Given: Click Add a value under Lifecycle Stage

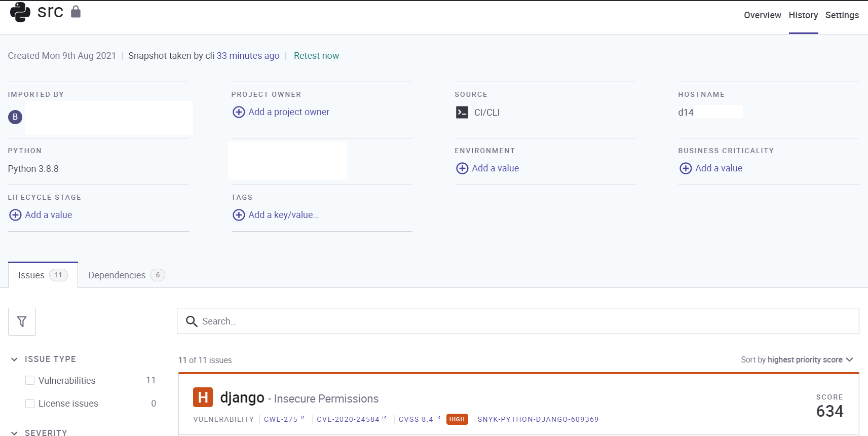Looking at the screenshot, I should (x=49, y=215).
